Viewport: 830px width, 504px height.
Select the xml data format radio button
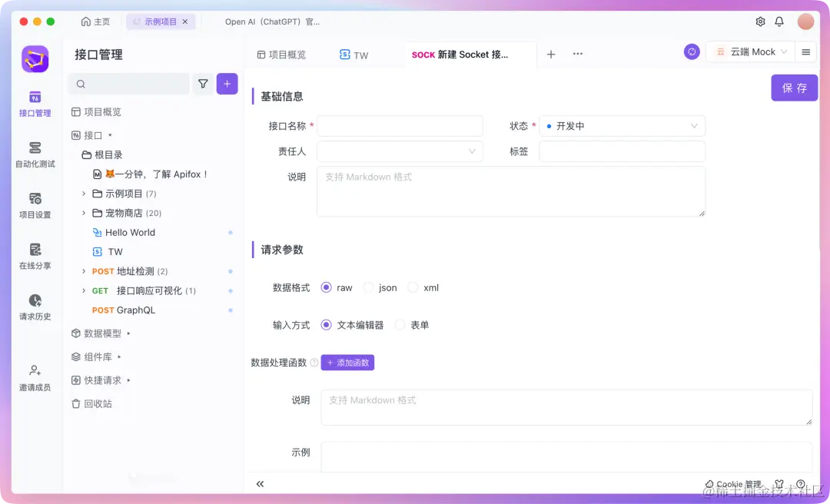click(x=414, y=287)
